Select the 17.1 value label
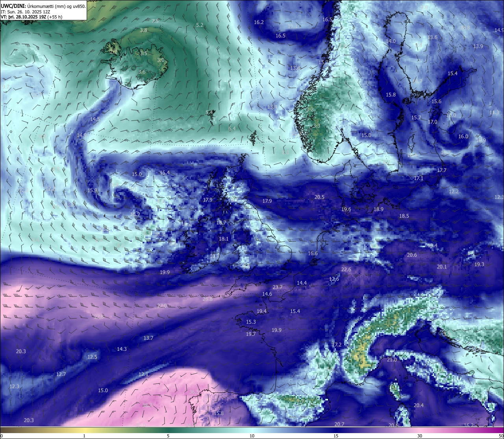504x439 pixels. (419, 178)
